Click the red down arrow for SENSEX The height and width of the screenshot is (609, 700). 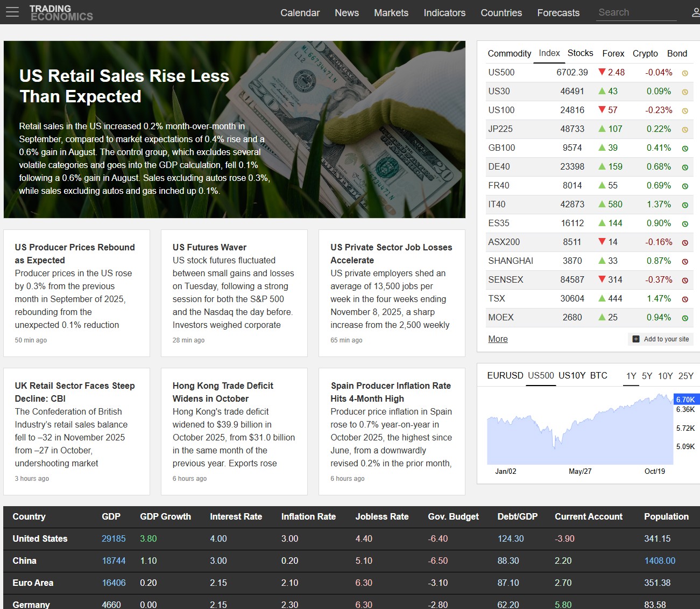coord(602,279)
